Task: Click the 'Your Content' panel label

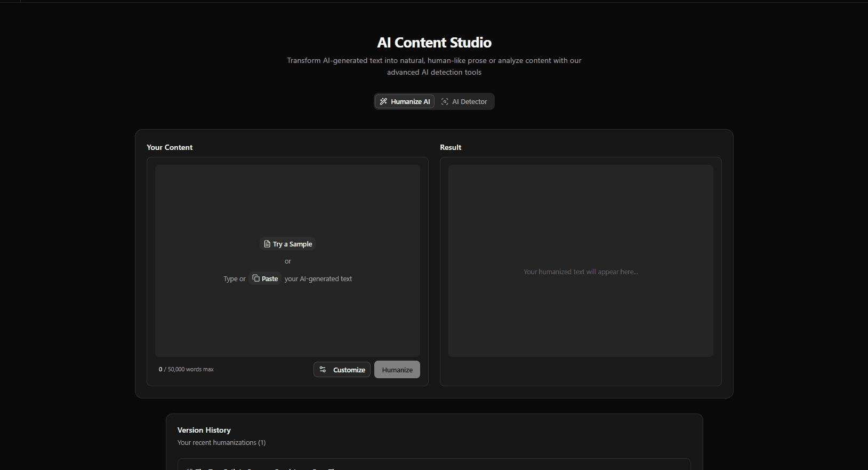Action: point(170,147)
